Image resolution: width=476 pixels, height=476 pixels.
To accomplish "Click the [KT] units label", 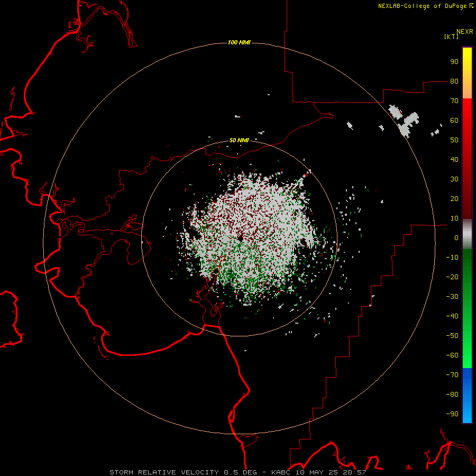I will pos(451,36).
